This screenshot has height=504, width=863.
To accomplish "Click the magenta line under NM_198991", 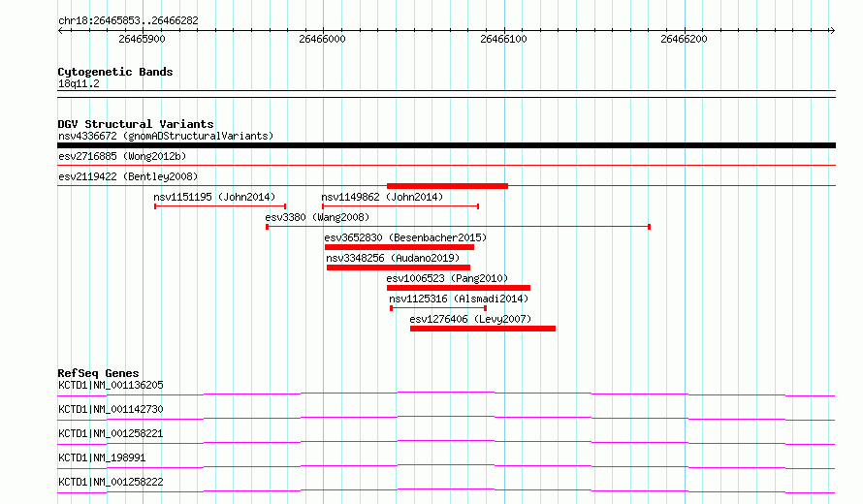I will [446, 466].
